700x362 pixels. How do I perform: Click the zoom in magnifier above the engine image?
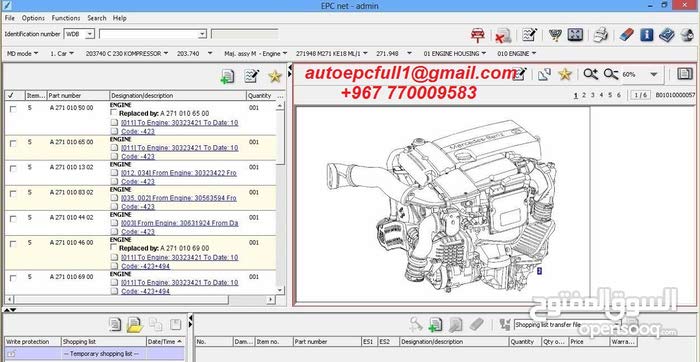pos(590,74)
